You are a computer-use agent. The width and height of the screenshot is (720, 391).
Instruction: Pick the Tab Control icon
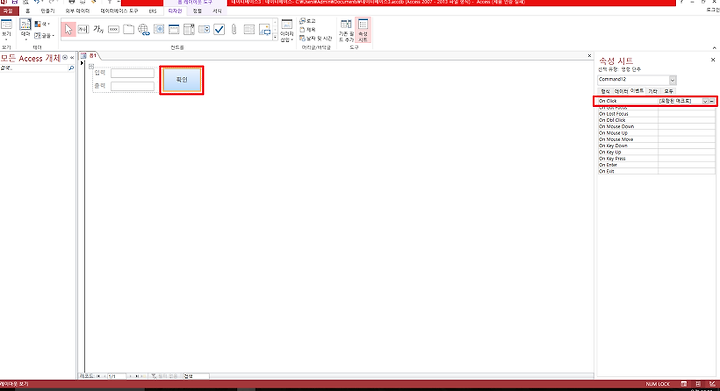(x=129, y=29)
